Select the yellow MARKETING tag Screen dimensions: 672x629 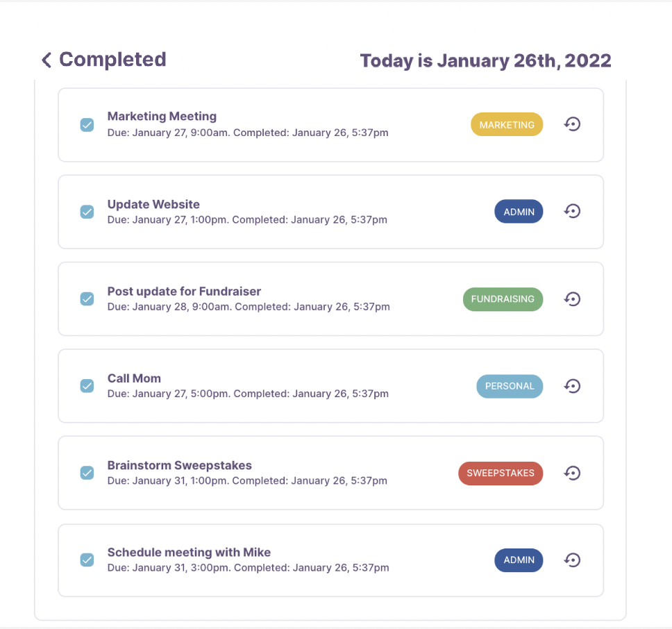click(x=507, y=125)
